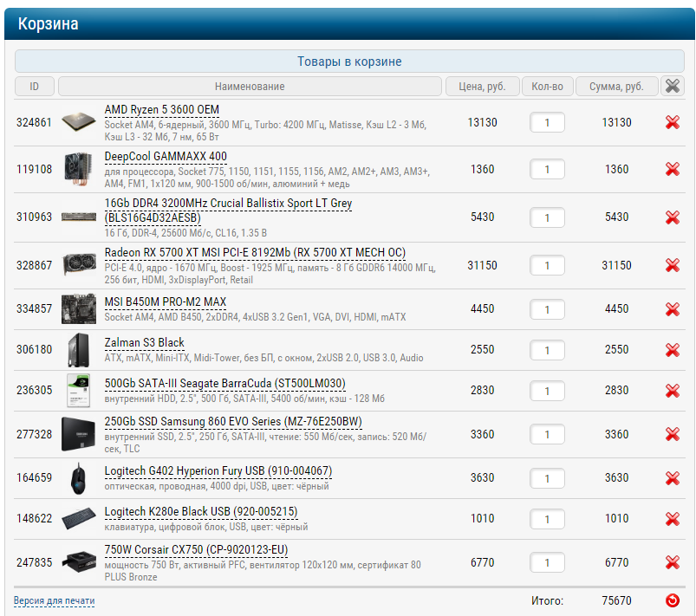This screenshot has width=696, height=616.
Task: Remove Zalman S3 Black case from cart
Action: point(673,350)
